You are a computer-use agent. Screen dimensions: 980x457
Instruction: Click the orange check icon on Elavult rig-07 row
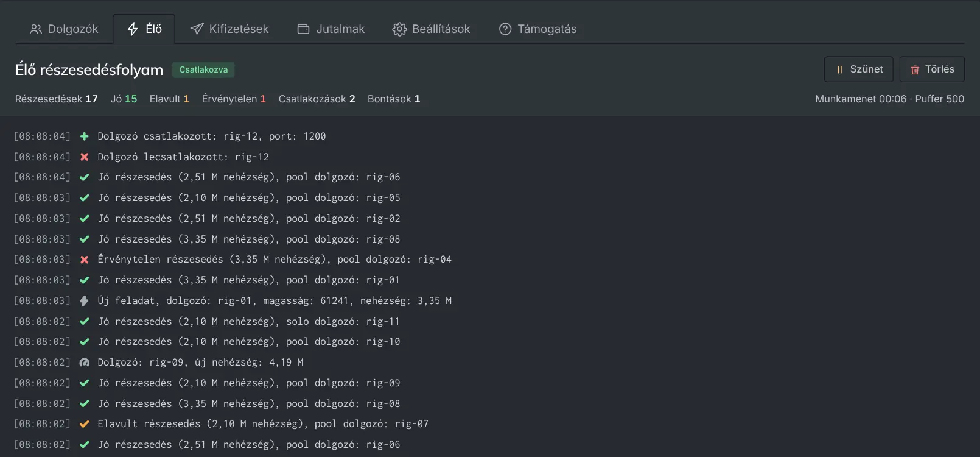[85, 424]
